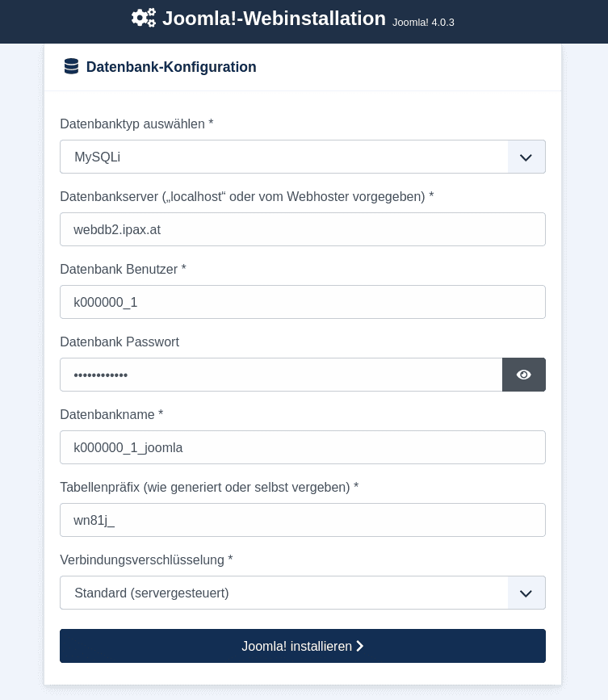Edit the Tabellenpräfix field wn81j_
Image resolution: width=608 pixels, height=700 pixels.
(303, 520)
